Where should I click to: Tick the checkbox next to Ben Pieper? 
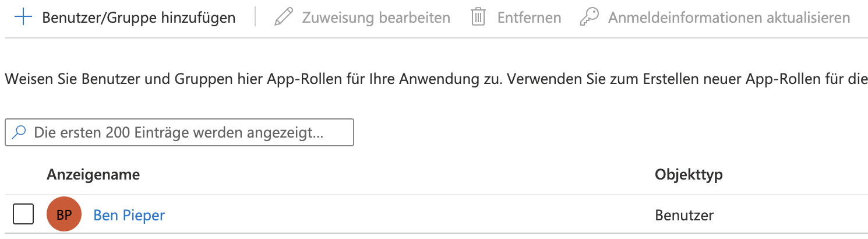(23, 215)
